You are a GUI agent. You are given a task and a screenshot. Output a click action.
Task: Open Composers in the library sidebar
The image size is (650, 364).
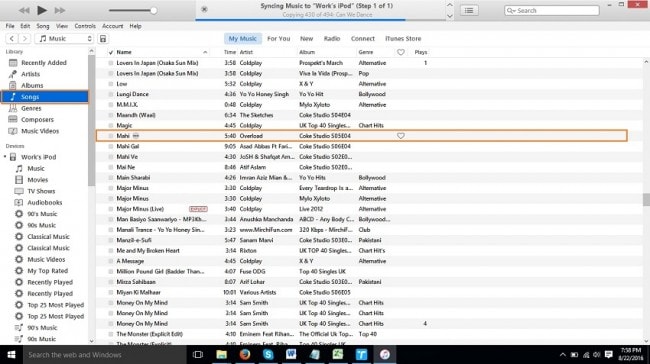[37, 119]
